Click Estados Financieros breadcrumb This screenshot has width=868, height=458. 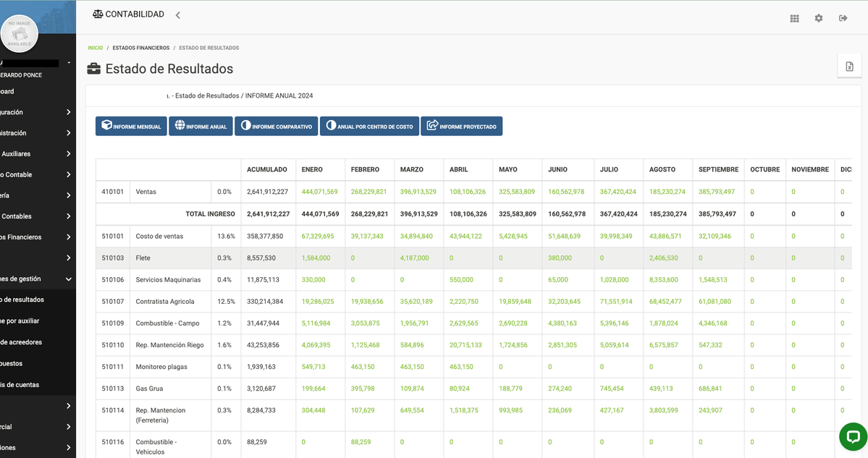140,48
